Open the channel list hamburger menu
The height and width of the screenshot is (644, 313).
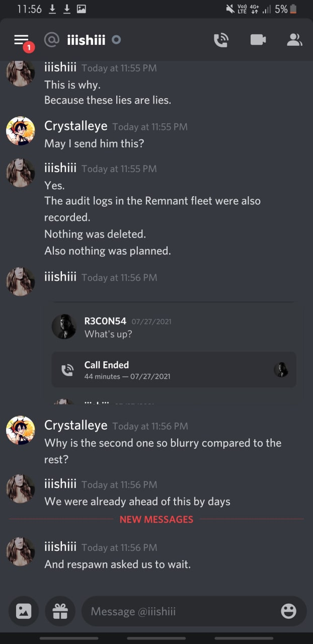[x=22, y=40]
